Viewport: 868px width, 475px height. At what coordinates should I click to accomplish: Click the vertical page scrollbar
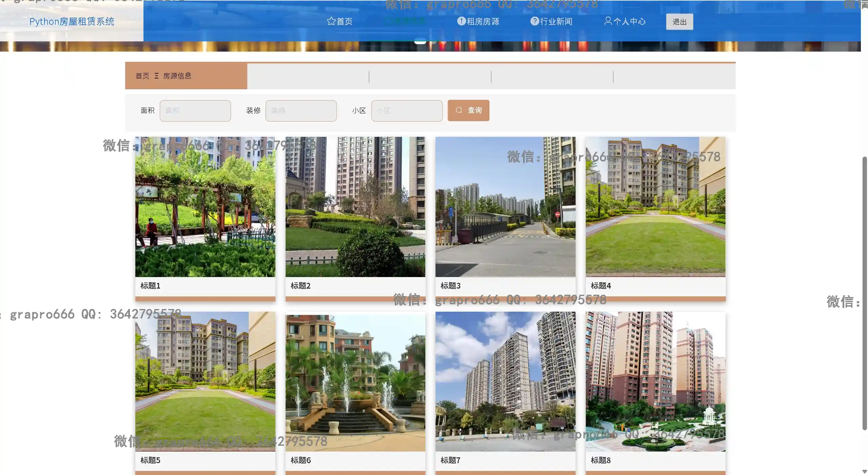(864, 292)
